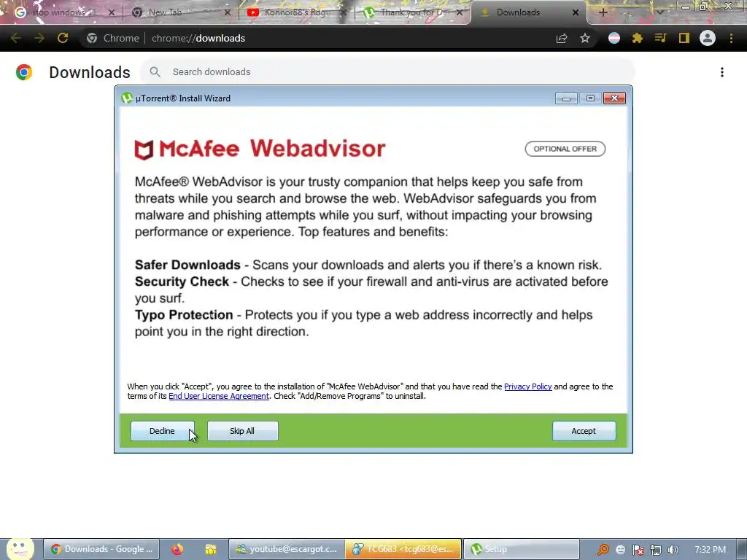
Task: Click the Skip All button
Action: coord(242,431)
